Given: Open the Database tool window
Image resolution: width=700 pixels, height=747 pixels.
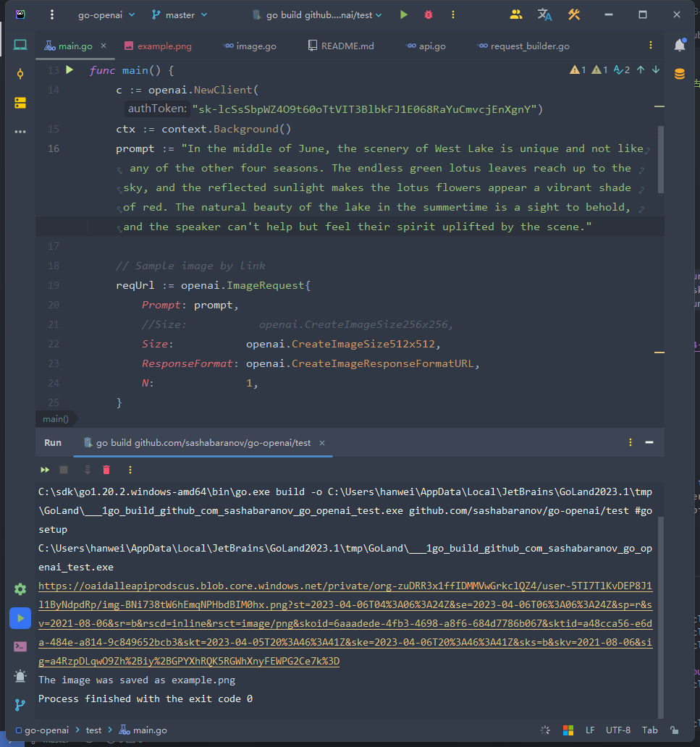Looking at the screenshot, I should [680, 73].
